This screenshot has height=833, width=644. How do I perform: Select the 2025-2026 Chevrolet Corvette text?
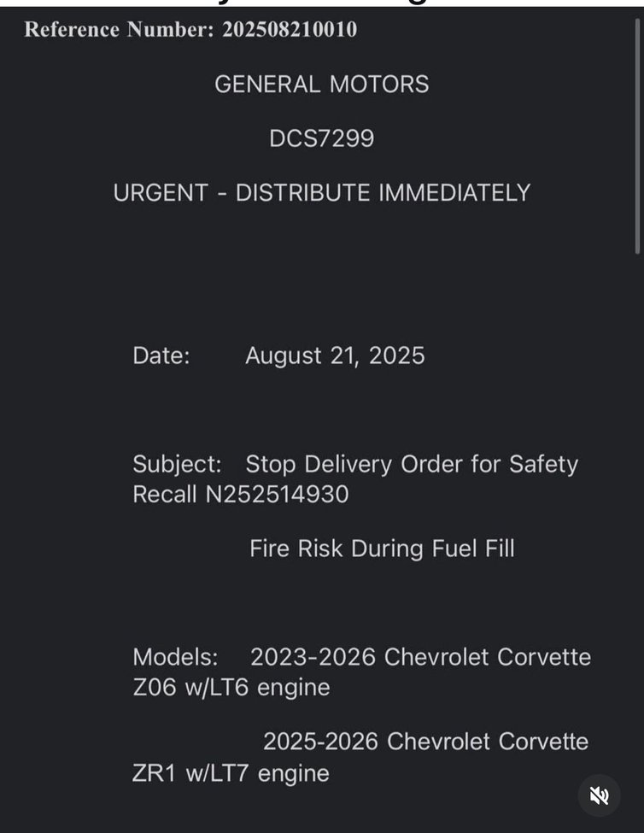click(426, 742)
